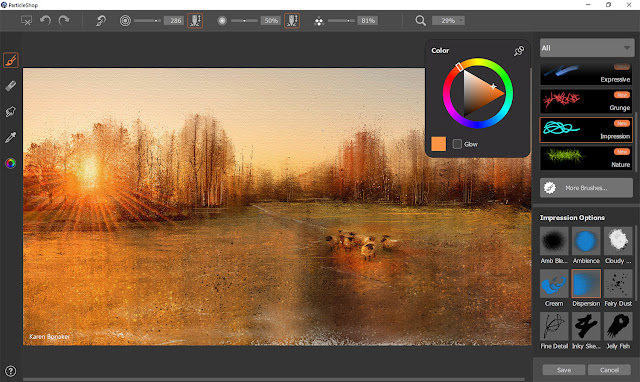This screenshot has width=640, height=382.
Task: Toggle pen pressure for opacity
Action: click(292, 20)
